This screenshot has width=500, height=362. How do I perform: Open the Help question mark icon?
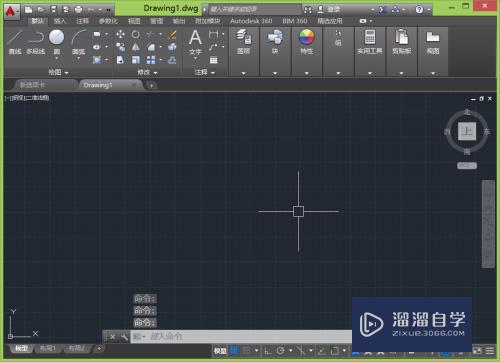click(x=419, y=9)
